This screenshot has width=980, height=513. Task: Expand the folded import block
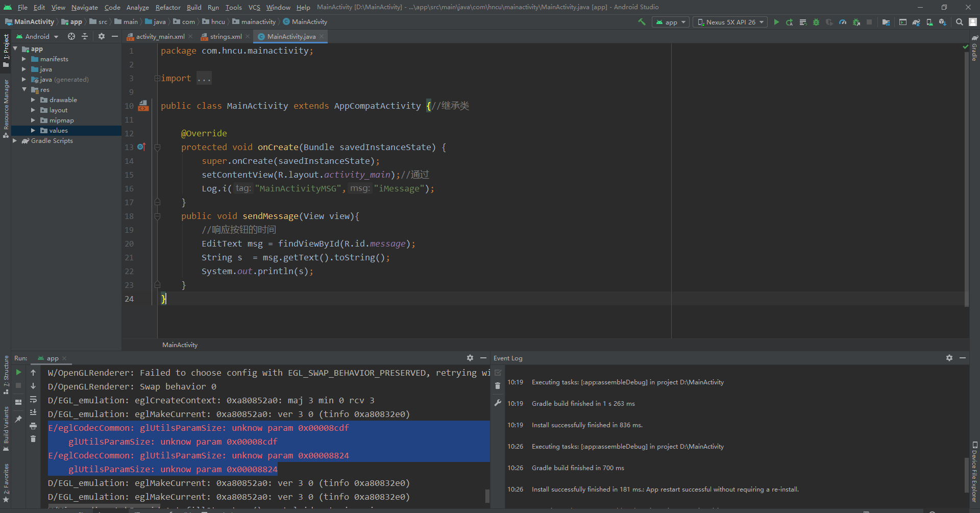click(x=157, y=78)
